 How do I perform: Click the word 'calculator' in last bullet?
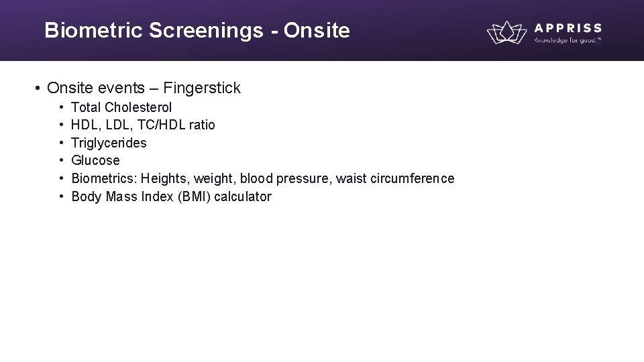click(x=243, y=196)
